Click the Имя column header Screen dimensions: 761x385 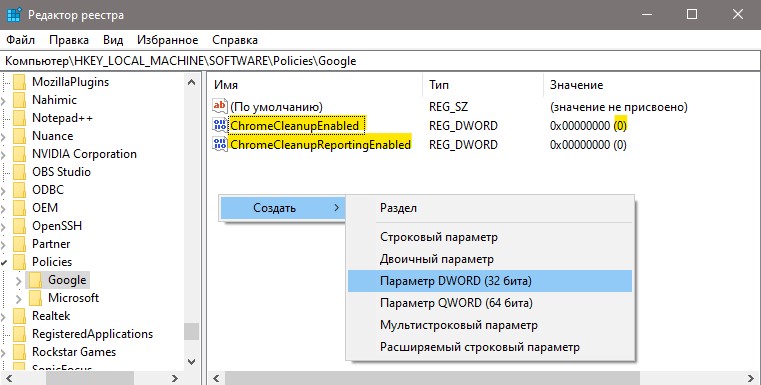click(315, 85)
